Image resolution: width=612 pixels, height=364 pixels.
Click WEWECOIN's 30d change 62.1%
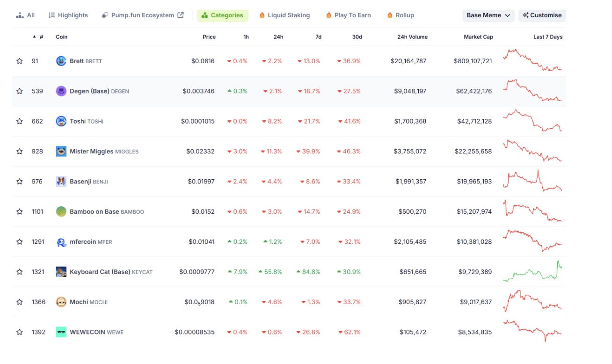[x=349, y=332]
